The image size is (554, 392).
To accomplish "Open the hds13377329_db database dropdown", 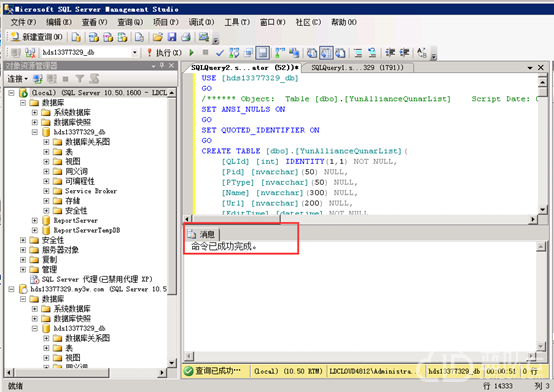I will tap(135, 53).
